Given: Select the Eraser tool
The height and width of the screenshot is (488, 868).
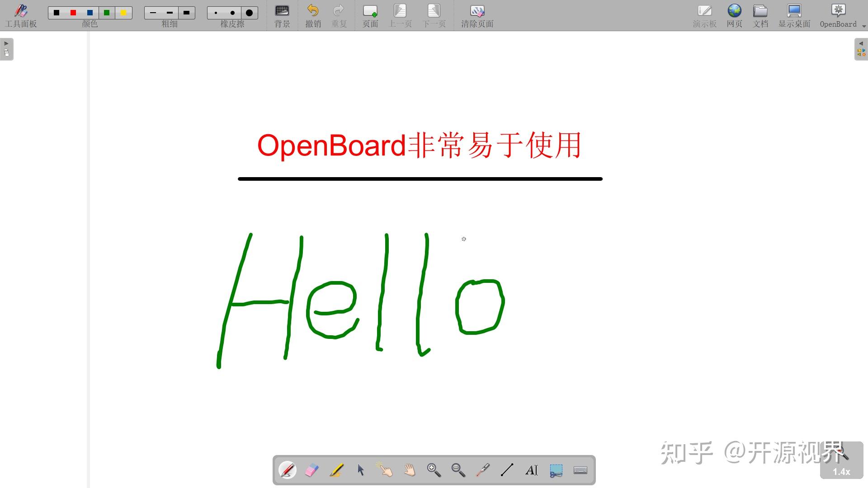Looking at the screenshot, I should click(312, 470).
